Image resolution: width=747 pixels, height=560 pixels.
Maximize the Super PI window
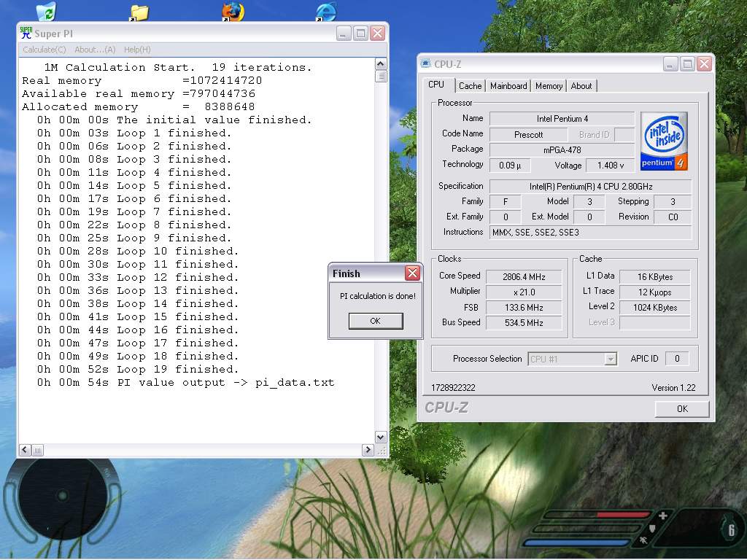[x=360, y=33]
